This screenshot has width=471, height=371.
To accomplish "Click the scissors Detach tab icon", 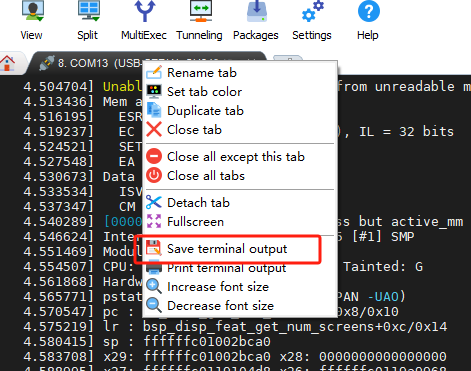I will (154, 202).
